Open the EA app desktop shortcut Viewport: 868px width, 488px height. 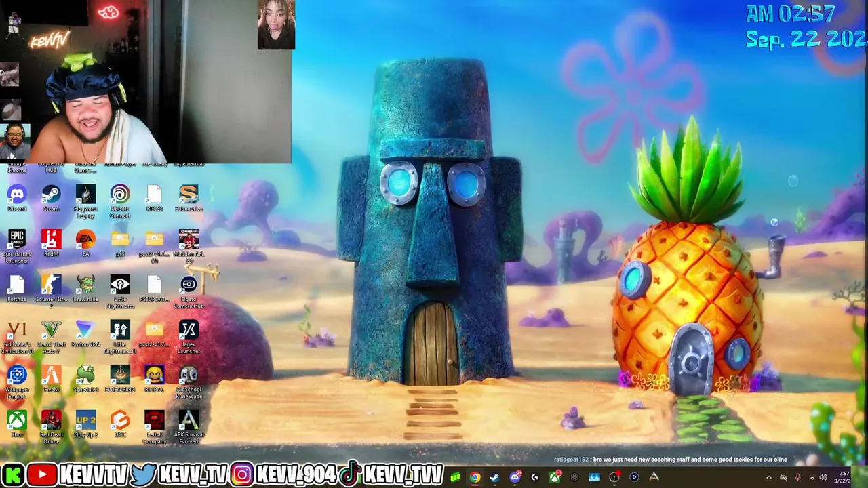85,243
